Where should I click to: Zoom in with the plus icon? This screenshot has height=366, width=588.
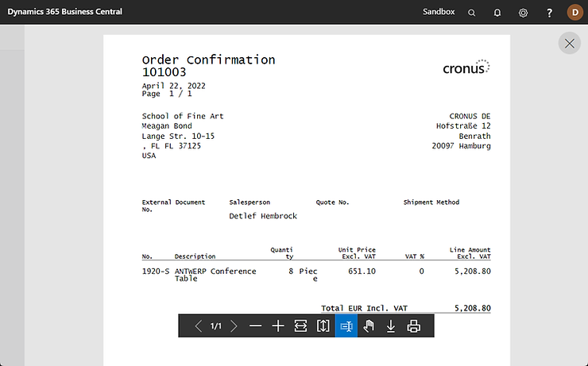(x=278, y=326)
